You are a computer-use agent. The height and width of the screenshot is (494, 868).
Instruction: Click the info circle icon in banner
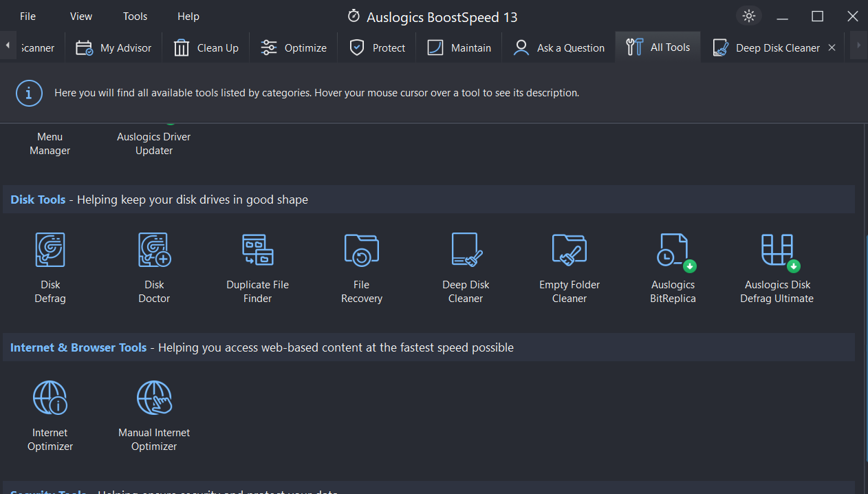click(29, 92)
